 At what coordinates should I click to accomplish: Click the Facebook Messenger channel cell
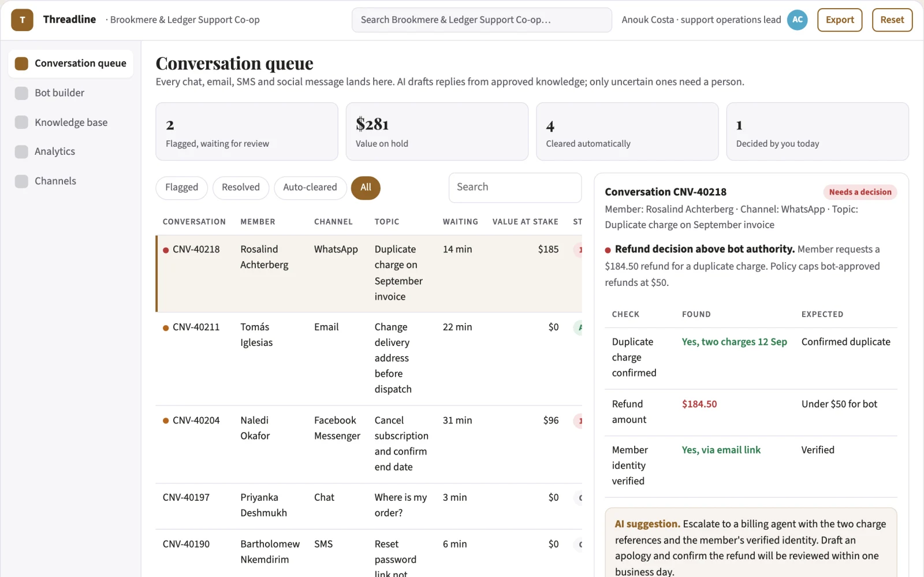pyautogui.click(x=337, y=429)
